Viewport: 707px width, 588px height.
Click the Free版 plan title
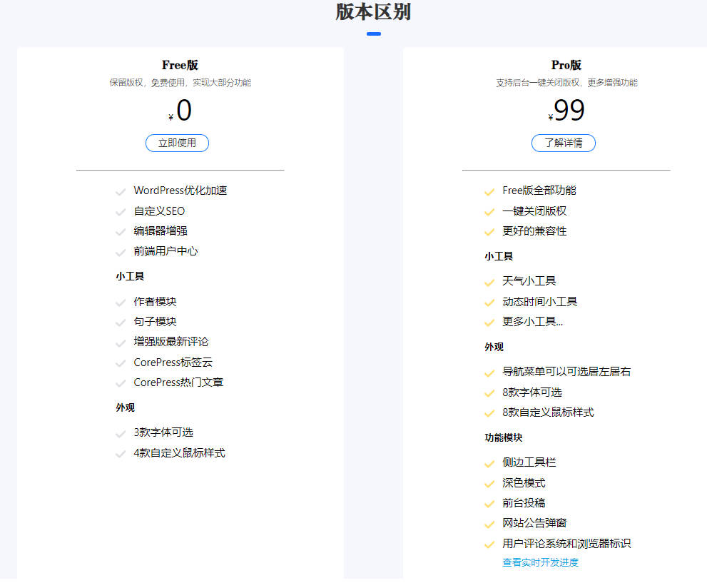pyautogui.click(x=180, y=65)
